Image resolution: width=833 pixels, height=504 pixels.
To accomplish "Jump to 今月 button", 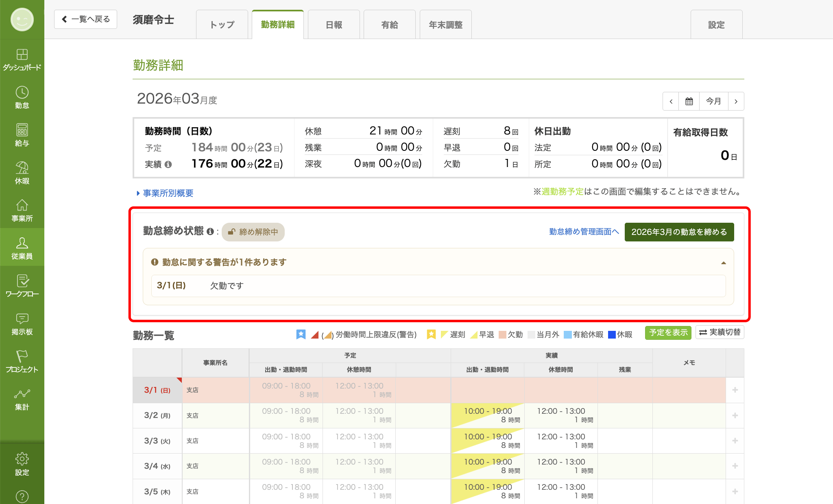I will 713,101.
